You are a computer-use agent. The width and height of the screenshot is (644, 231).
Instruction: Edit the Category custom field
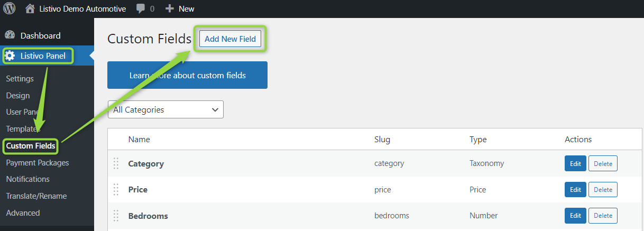[575, 164]
